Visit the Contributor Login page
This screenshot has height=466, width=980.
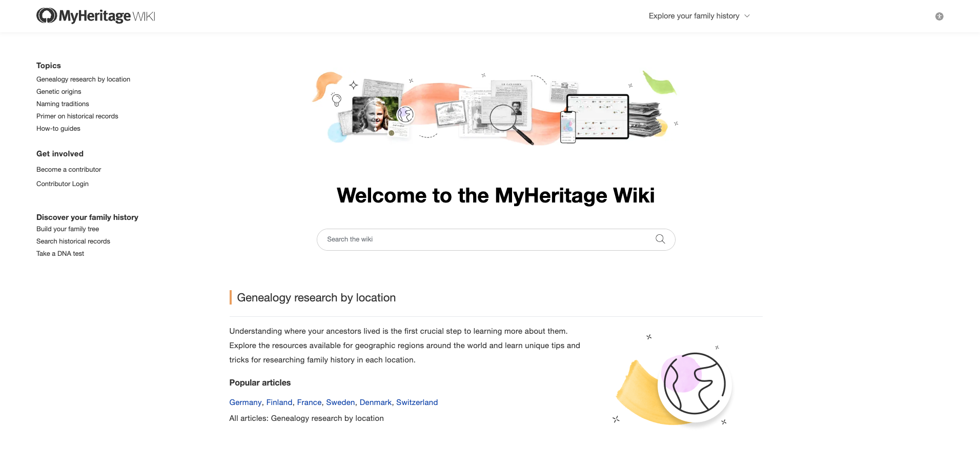coord(62,184)
